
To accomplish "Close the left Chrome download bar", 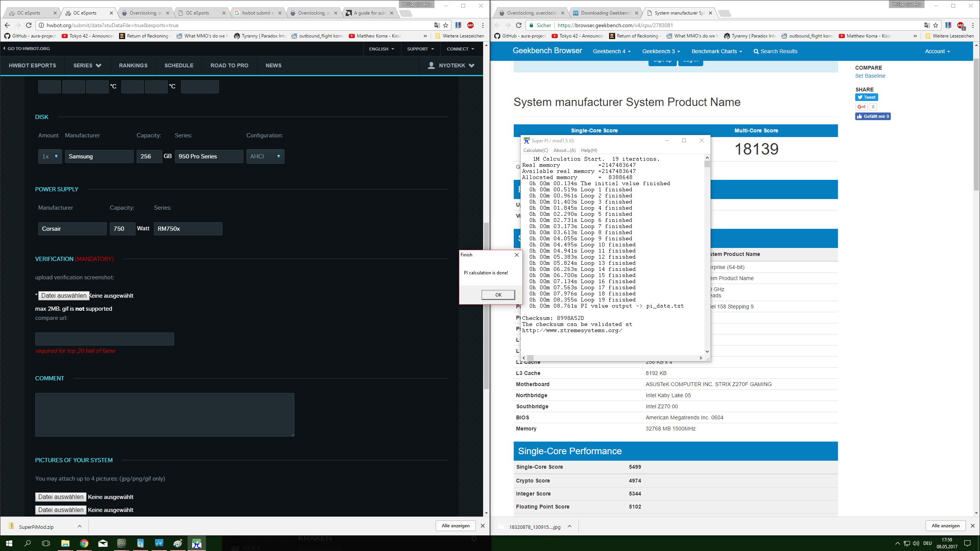I will point(483,526).
